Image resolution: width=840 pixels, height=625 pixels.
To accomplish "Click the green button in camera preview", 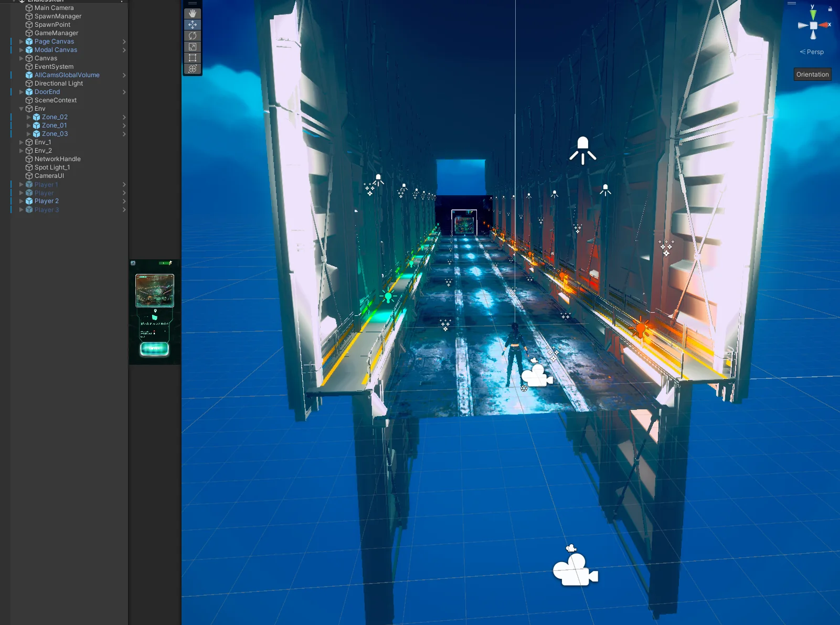I will point(154,349).
